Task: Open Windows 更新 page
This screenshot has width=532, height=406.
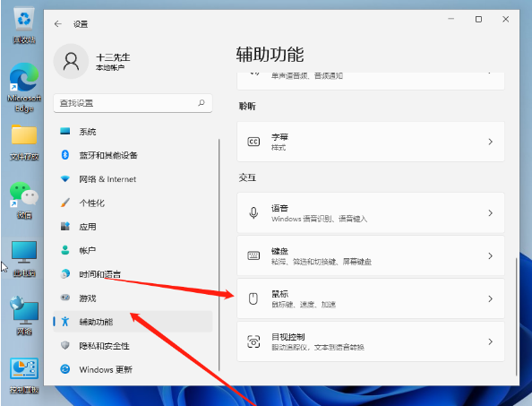Action: coord(133,369)
